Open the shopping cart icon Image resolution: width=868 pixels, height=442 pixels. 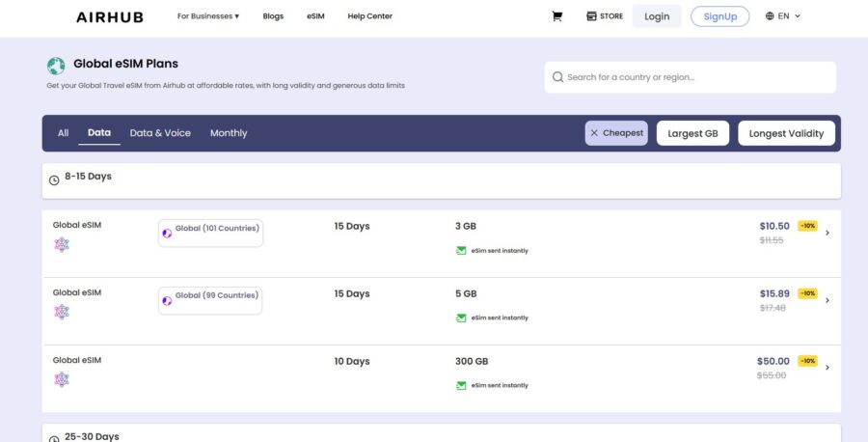pyautogui.click(x=556, y=16)
